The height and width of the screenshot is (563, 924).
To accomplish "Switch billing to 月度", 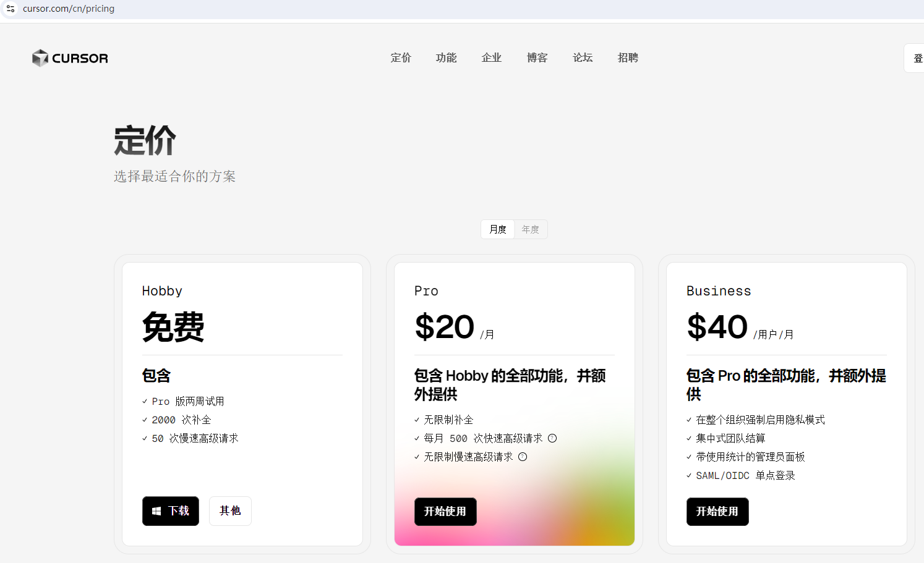I will pyautogui.click(x=498, y=229).
